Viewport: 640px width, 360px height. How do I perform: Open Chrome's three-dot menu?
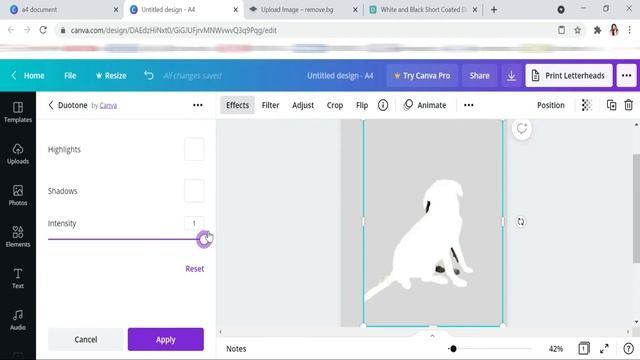[629, 30]
